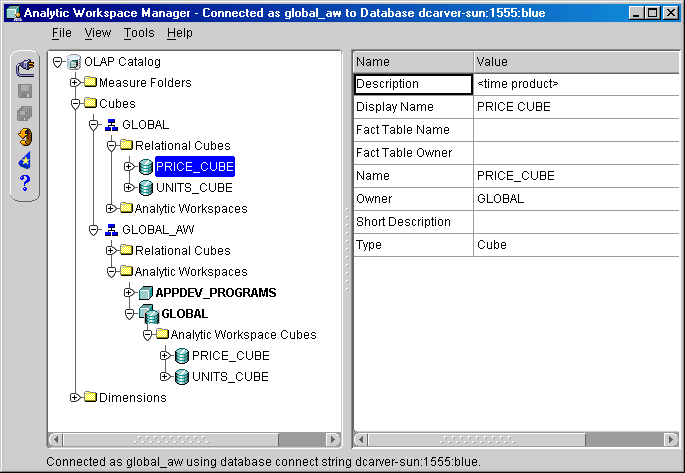Click properties pane scrollbar left arrow
The image size is (685, 473).
coord(361,439)
